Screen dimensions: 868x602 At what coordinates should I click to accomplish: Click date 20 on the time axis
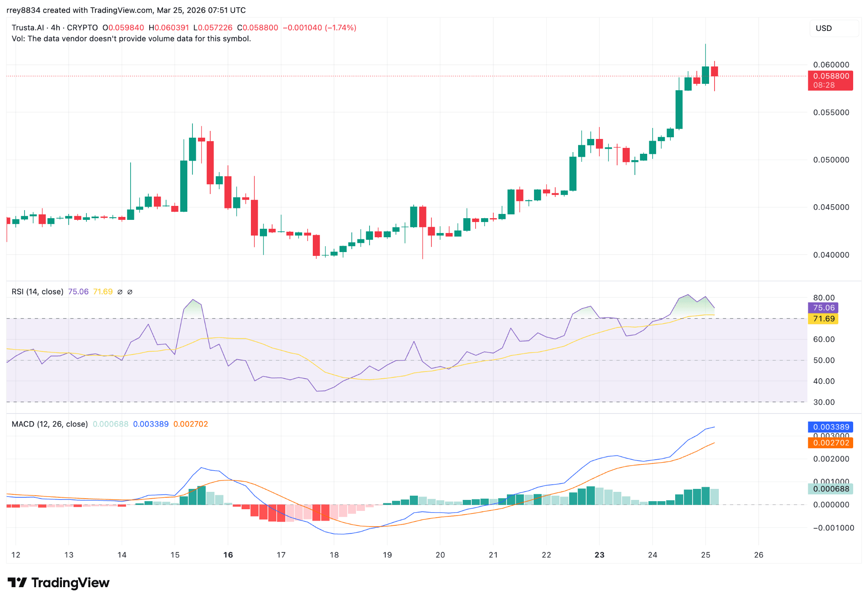click(440, 555)
